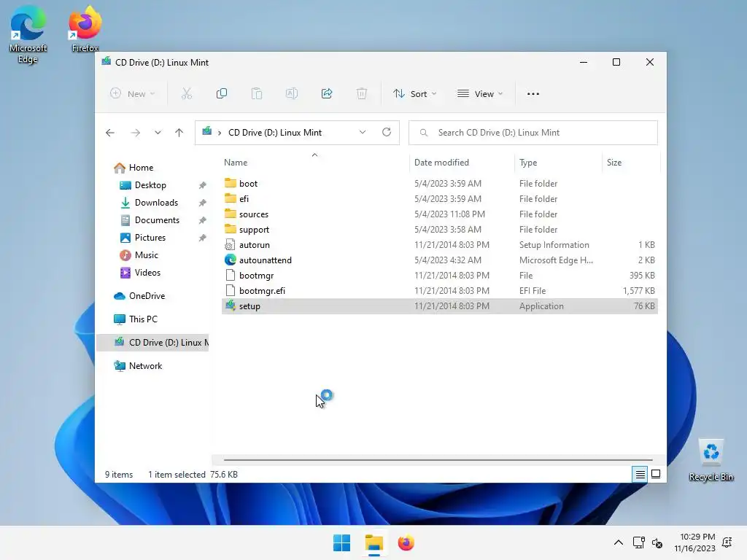747x560 pixels.
Task: Click the pin icon beside Documents
Action: [203, 220]
